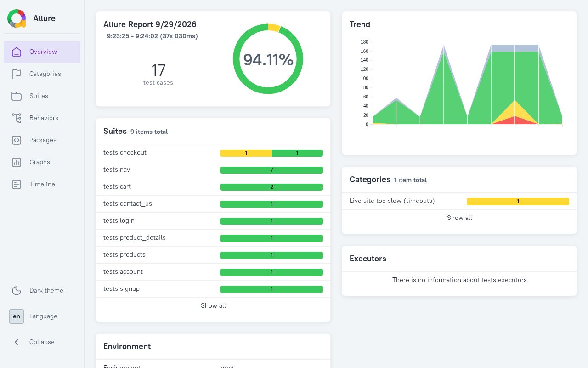Viewport: 588px width, 368px height.
Task: Open the Timeline view
Action: (42, 184)
